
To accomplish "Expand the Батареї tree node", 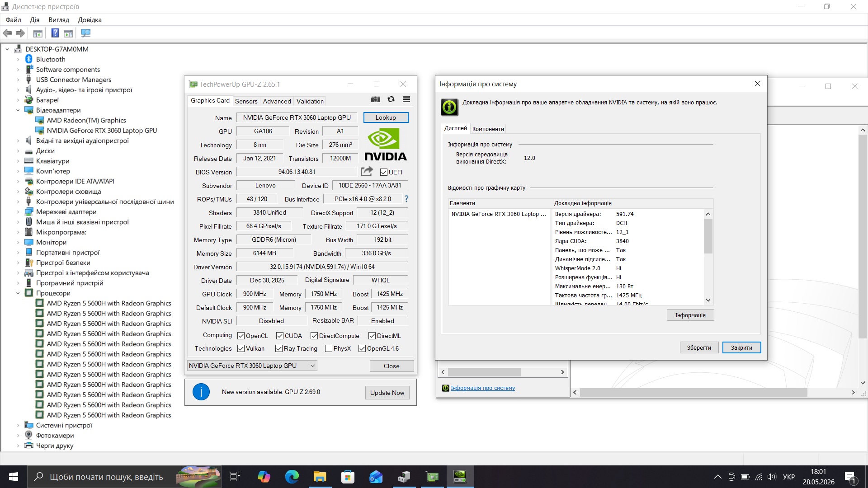I will [x=18, y=100].
